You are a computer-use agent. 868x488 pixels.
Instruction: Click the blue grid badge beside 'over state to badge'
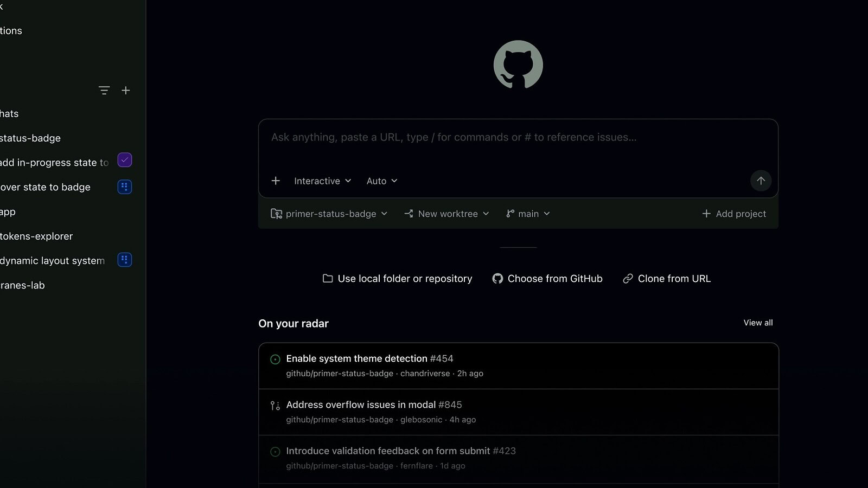pyautogui.click(x=125, y=187)
